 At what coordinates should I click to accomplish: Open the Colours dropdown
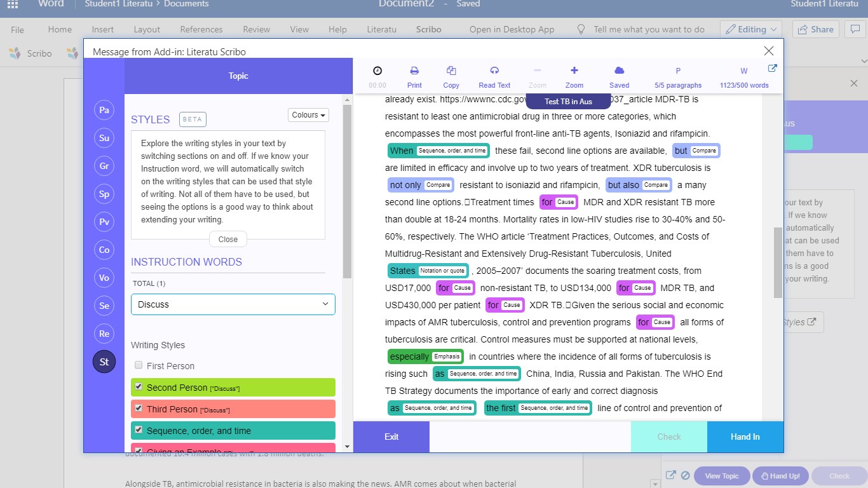[x=308, y=115]
